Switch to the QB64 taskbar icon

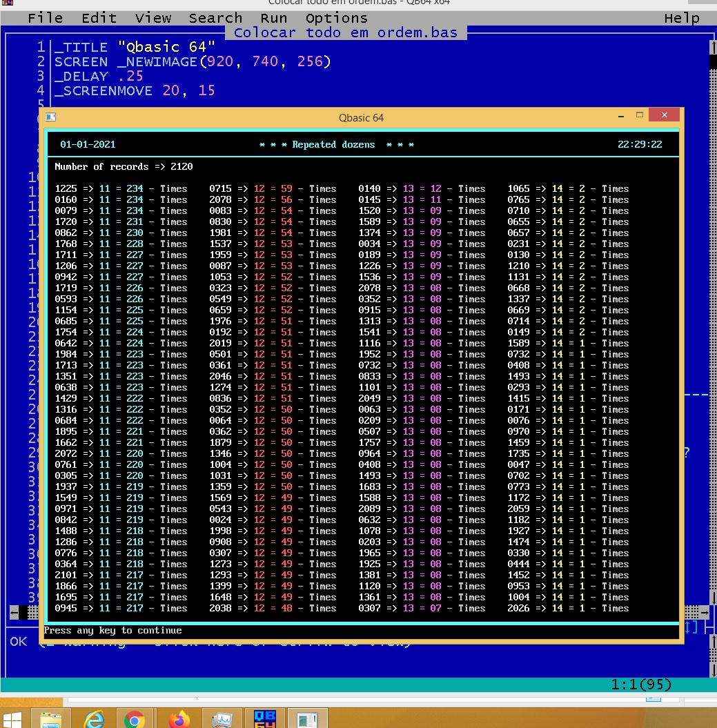coord(264,720)
